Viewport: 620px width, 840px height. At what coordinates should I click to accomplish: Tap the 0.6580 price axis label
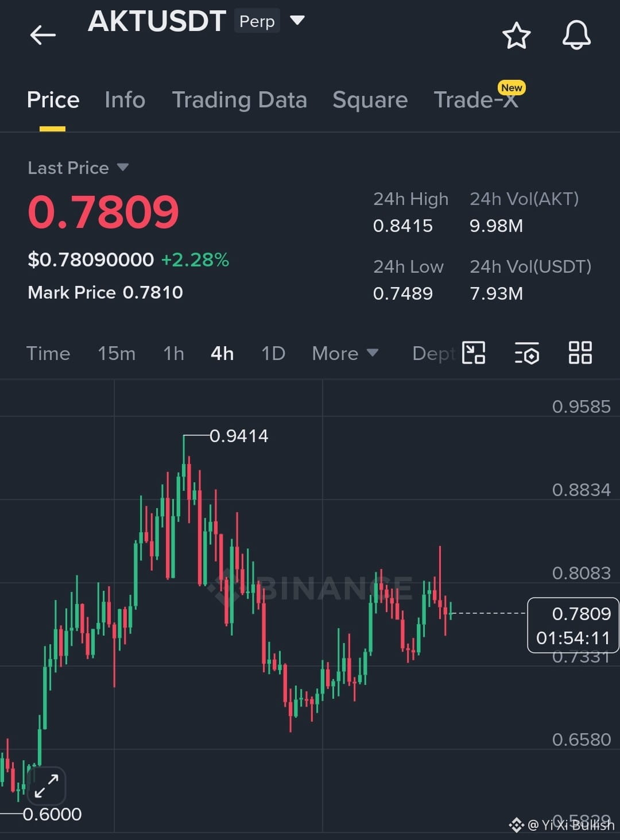[581, 740]
